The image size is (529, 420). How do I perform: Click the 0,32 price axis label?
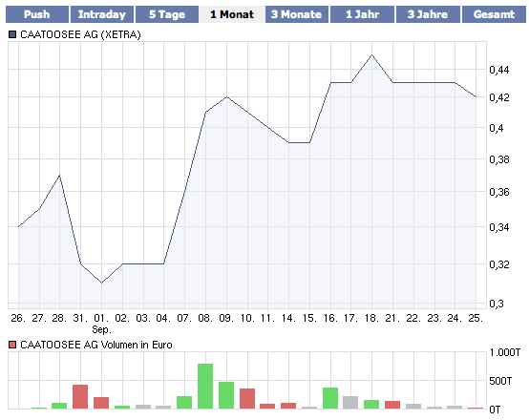[x=499, y=264]
